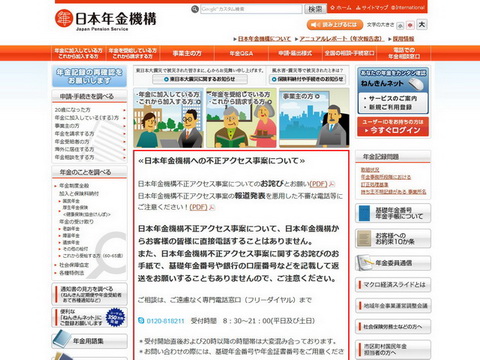This screenshot has height=360, width=480.
Task: Open お詫びとお願い PDF link
Action: 319,184
